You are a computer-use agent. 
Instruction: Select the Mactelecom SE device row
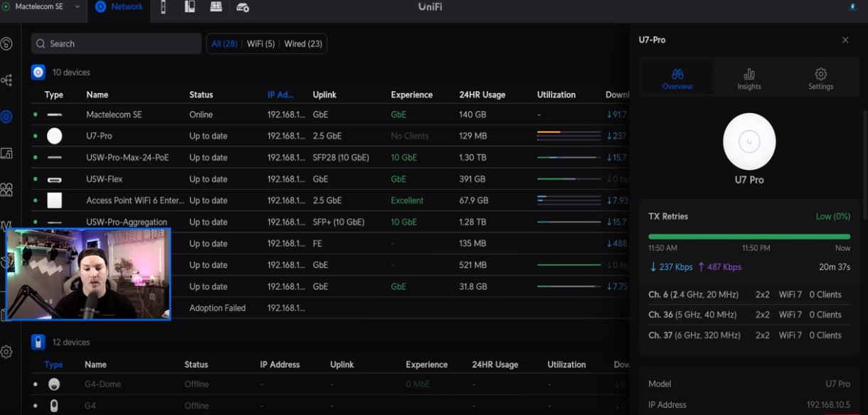[x=330, y=114]
